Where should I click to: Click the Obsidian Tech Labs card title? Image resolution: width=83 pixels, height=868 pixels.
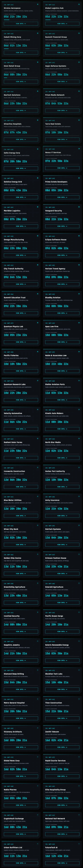[x=54, y=674]
